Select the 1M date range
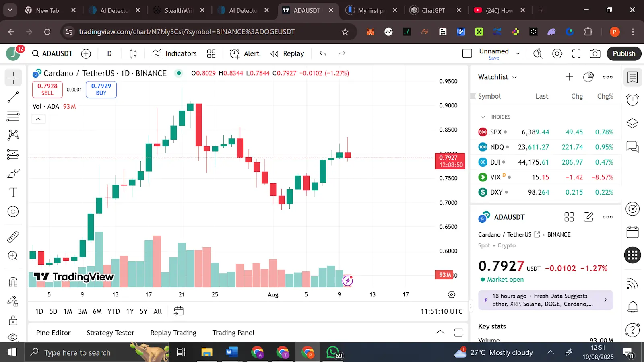The image size is (644, 362). (68, 311)
